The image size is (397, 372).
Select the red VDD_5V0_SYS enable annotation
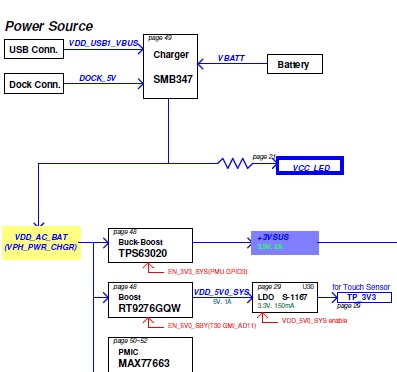tap(314, 321)
